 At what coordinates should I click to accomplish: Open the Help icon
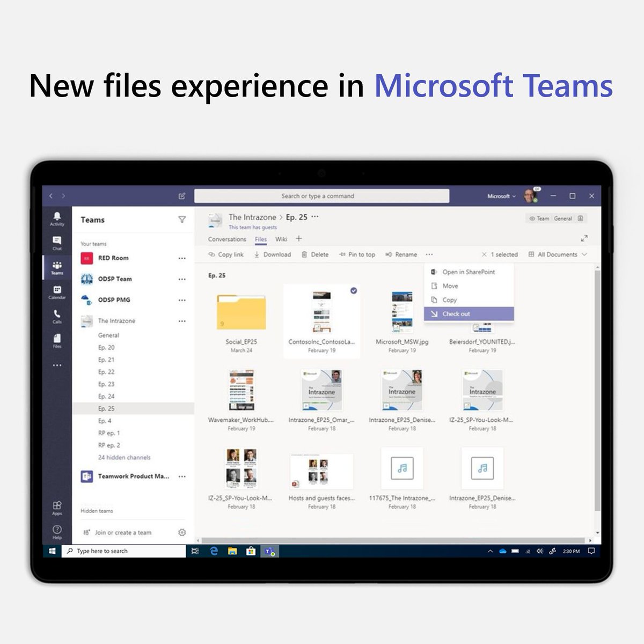(57, 532)
